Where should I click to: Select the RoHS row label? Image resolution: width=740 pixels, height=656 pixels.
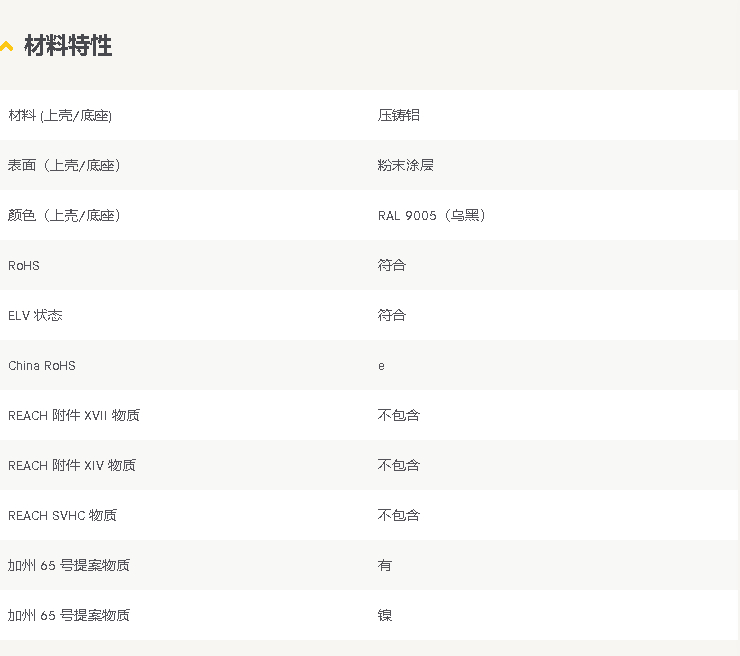[x=24, y=265]
